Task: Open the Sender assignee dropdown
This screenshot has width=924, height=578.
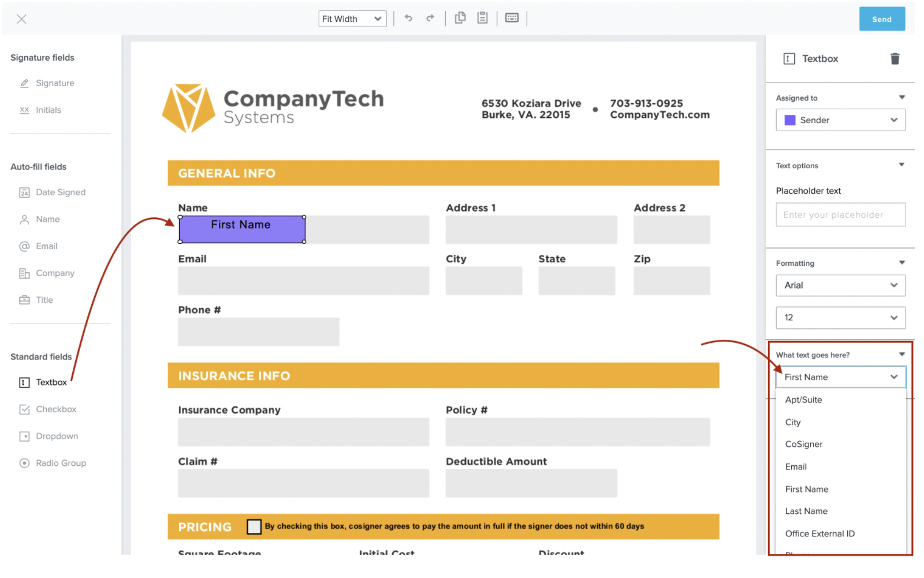Action: coord(840,120)
